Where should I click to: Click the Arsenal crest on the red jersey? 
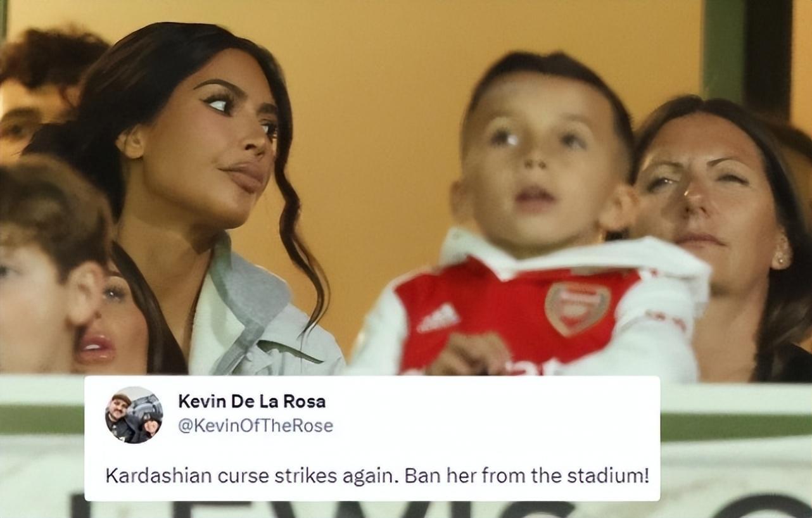[x=577, y=308]
